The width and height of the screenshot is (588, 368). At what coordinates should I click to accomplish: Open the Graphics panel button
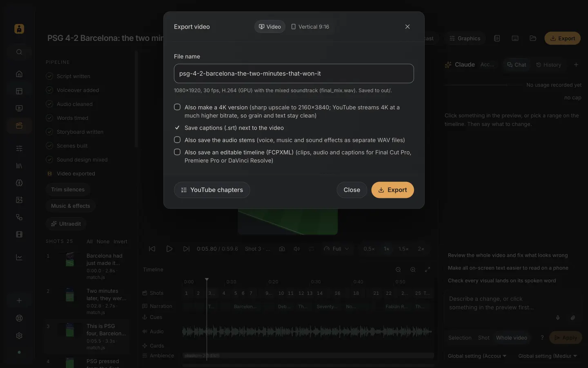(x=465, y=38)
